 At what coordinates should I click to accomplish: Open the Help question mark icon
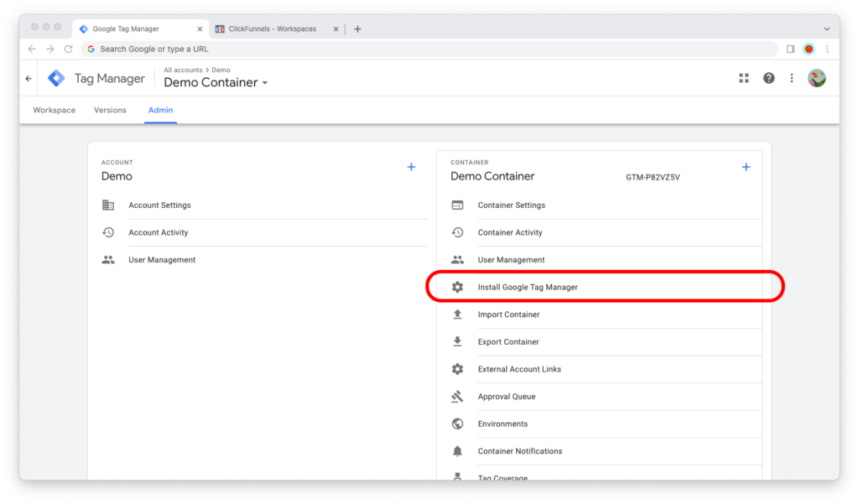click(x=768, y=78)
